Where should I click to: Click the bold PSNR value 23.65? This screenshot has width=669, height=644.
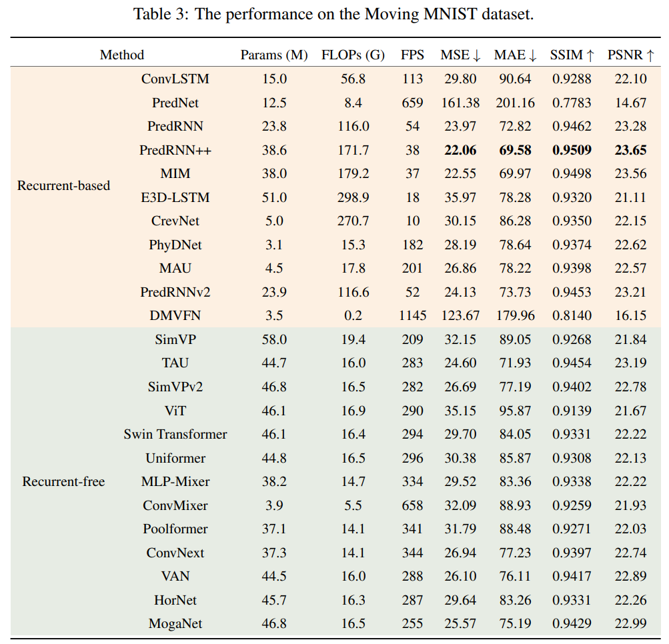(630, 150)
